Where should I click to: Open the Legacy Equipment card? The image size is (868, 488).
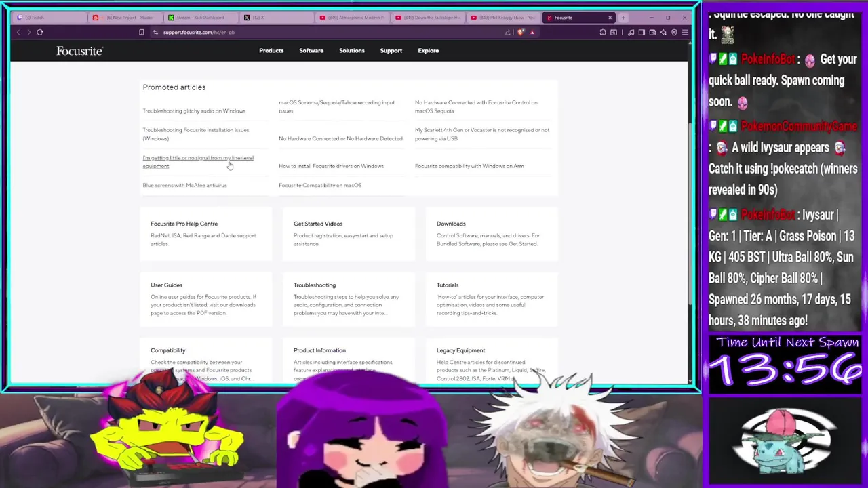click(492, 361)
